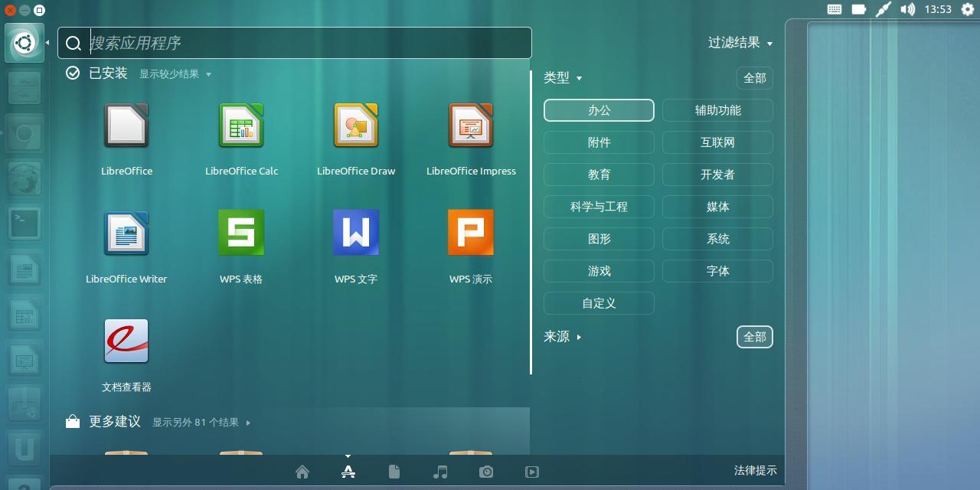The image size is (980, 490).
Task: Toggle the 自定义 category filter
Action: pyautogui.click(x=599, y=303)
